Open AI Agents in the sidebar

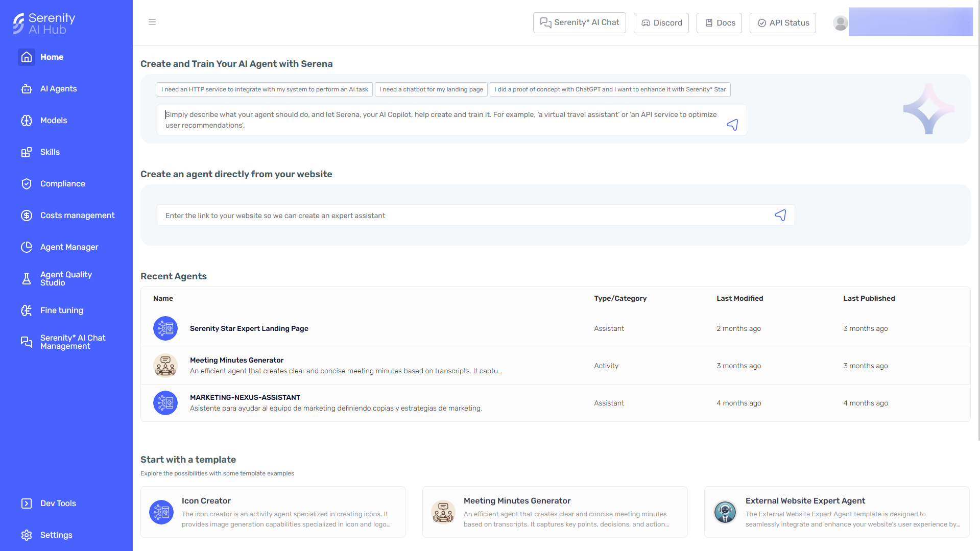(x=58, y=89)
